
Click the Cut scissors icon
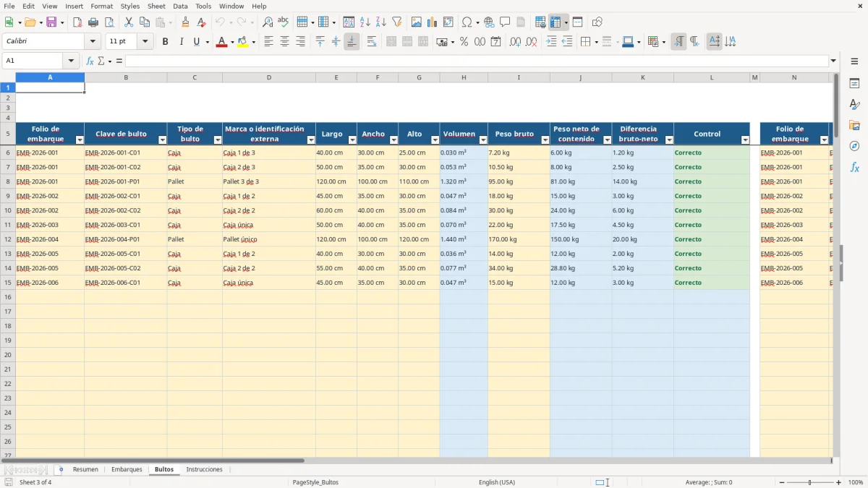coord(128,22)
